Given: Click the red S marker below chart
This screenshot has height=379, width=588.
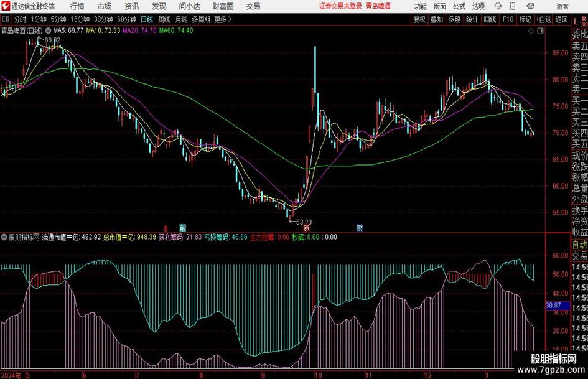Looking at the screenshot, I should coord(166,227).
